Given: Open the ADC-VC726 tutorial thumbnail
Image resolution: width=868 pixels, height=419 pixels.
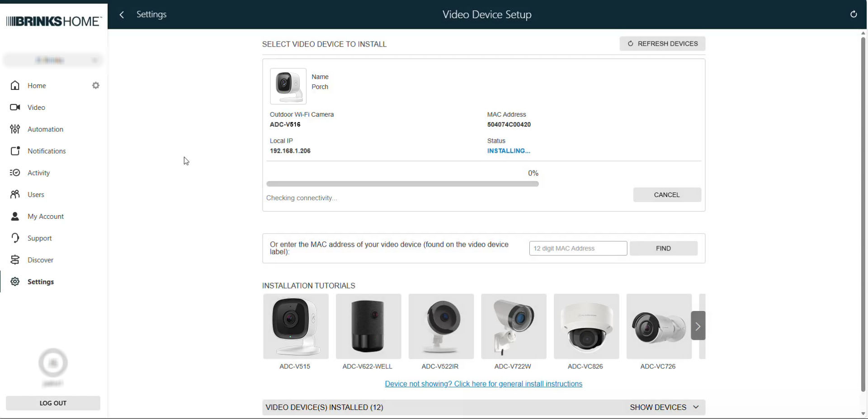Looking at the screenshot, I should [659, 326].
